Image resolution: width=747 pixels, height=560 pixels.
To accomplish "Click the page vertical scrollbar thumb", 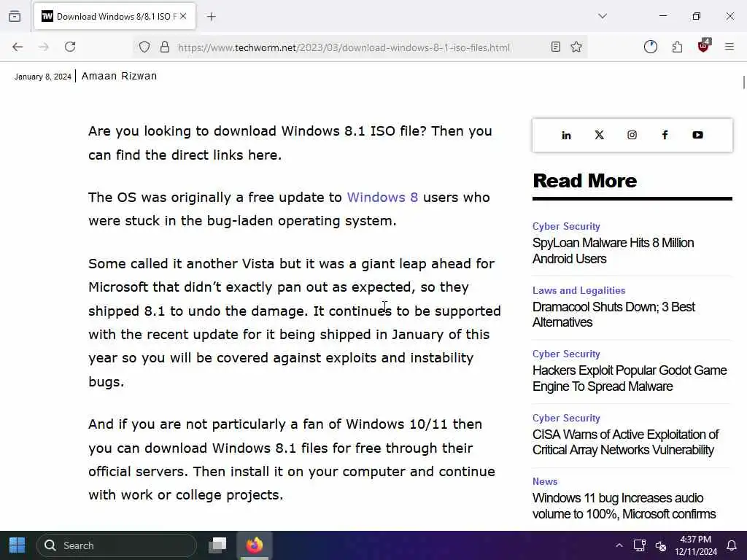I will [743, 82].
